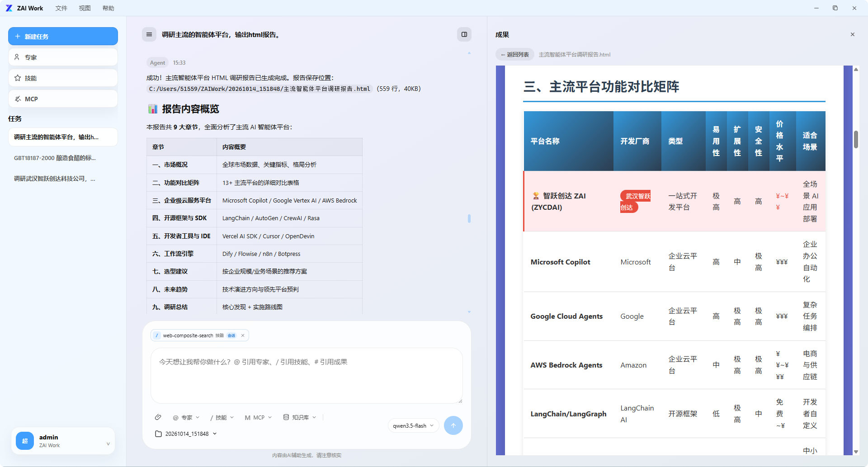Image resolution: width=868 pixels, height=467 pixels.
Task: Click the 新建任务 button
Action: pyautogui.click(x=63, y=36)
